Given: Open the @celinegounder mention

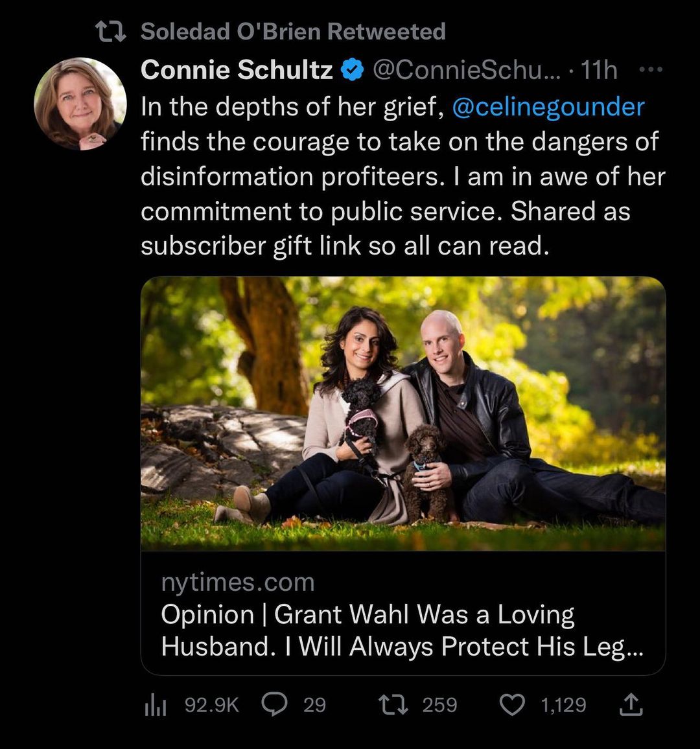Looking at the screenshot, I should click(548, 107).
